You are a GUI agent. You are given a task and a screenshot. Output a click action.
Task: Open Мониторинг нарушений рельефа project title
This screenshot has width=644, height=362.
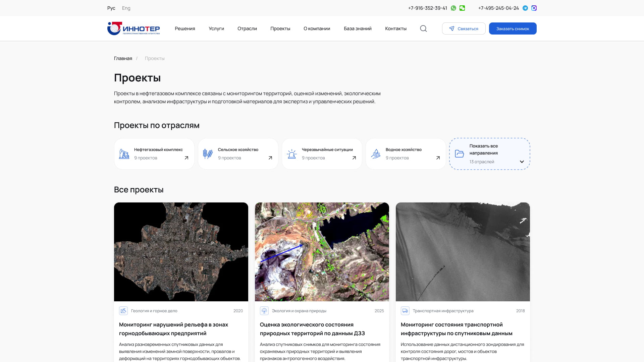173,329
